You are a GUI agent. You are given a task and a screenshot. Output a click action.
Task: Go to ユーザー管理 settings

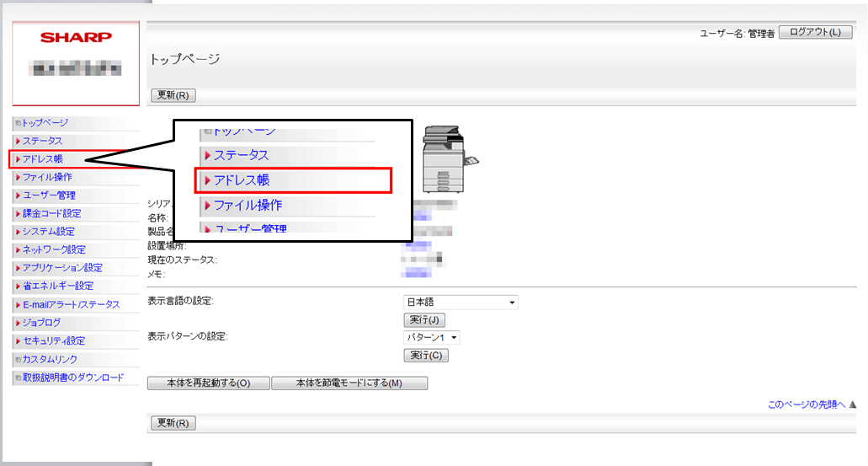[49, 196]
